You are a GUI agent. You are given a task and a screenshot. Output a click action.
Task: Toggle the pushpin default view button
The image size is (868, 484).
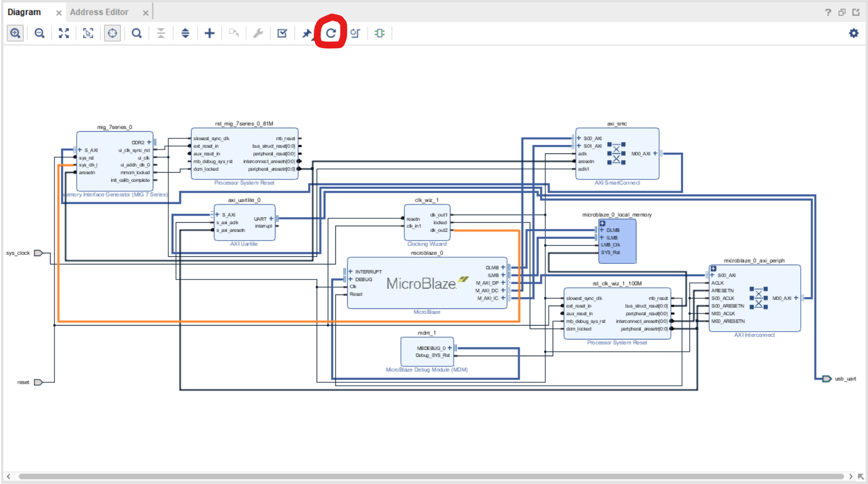pyautogui.click(x=306, y=33)
